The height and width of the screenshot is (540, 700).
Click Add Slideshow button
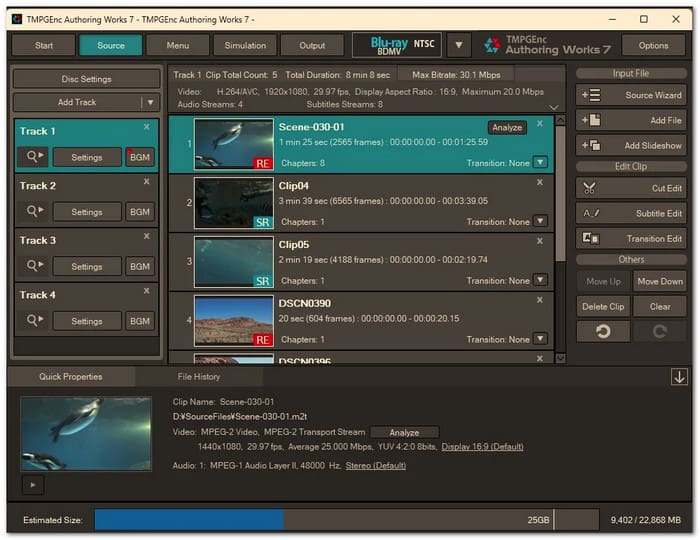click(x=631, y=145)
